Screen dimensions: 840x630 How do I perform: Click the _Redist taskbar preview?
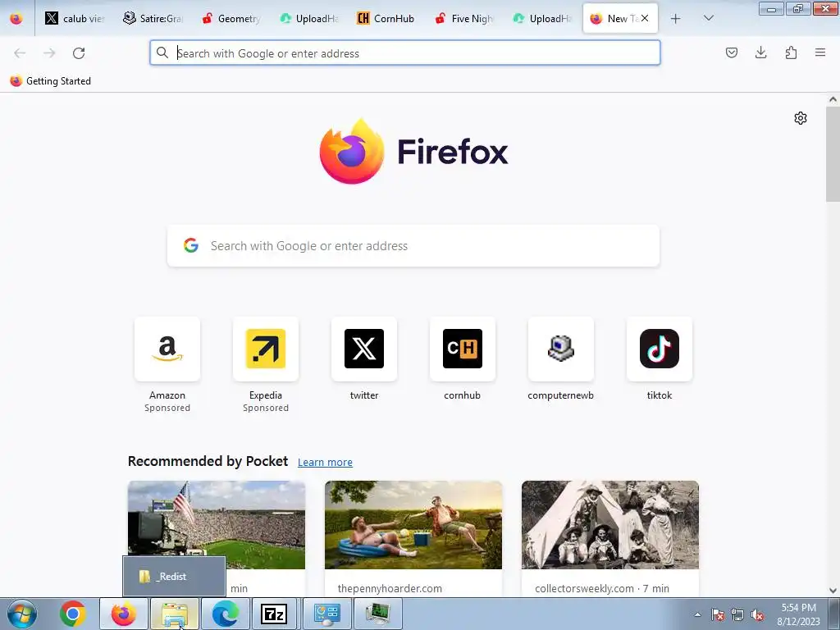coord(174,577)
